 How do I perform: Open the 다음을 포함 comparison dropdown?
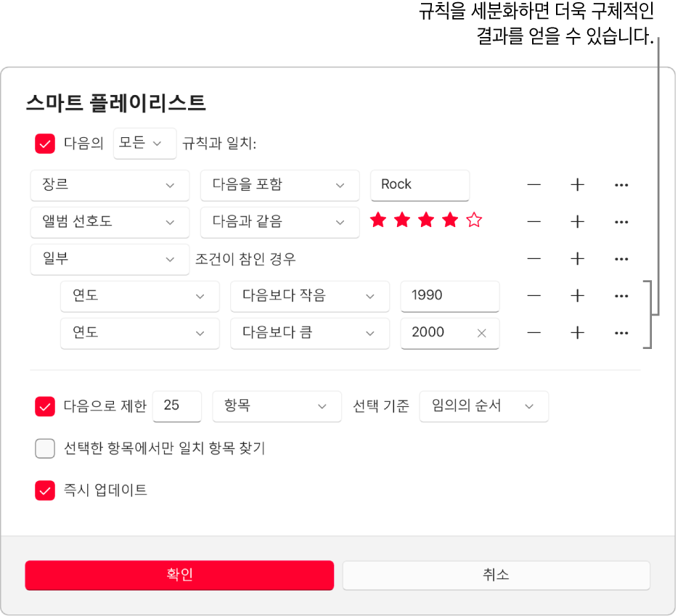pyautogui.click(x=280, y=185)
